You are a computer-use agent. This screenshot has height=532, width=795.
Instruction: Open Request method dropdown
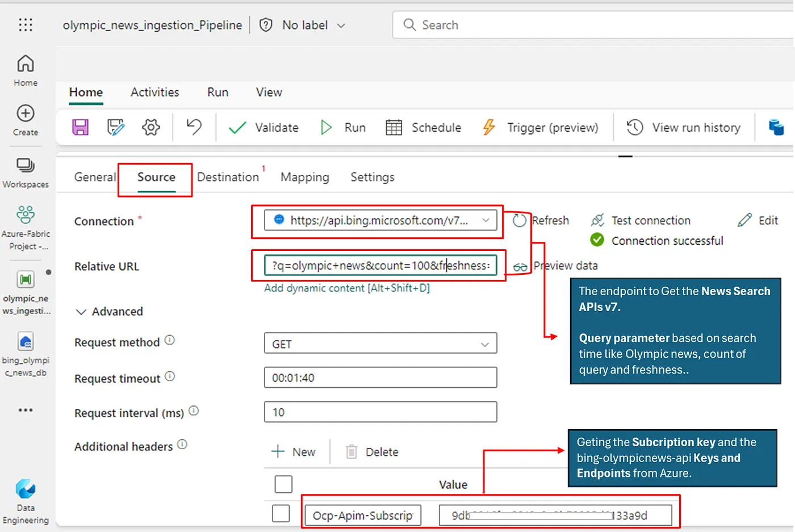pyautogui.click(x=380, y=344)
